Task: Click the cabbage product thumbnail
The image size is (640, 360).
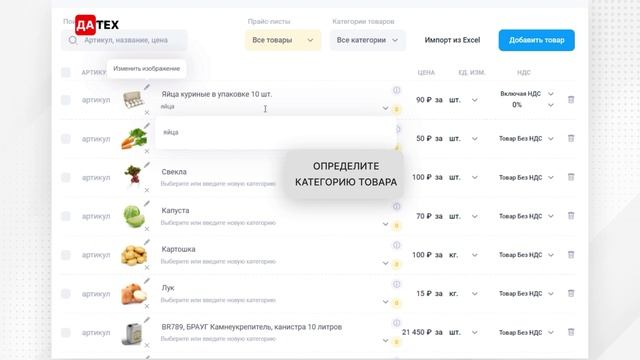Action: 134,216
